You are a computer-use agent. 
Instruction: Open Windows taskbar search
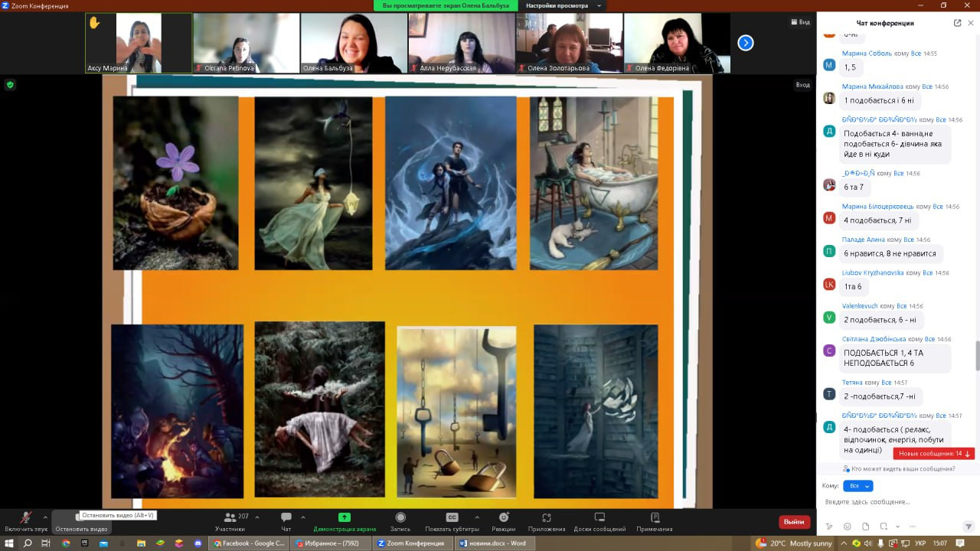point(28,543)
